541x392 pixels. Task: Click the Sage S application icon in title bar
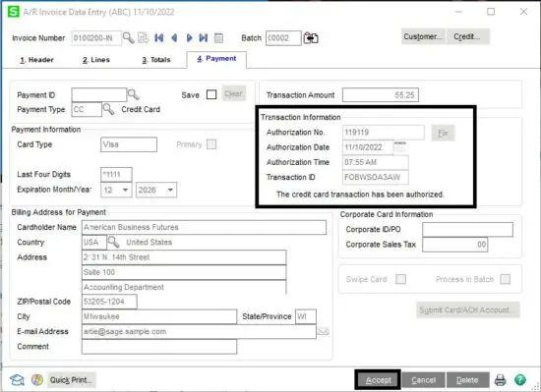coord(14,12)
